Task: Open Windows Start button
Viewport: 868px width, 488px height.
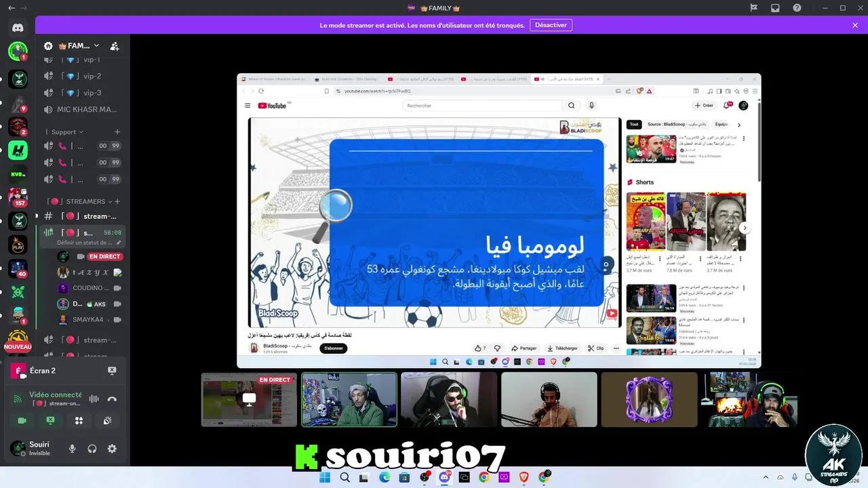Action: pos(325,478)
